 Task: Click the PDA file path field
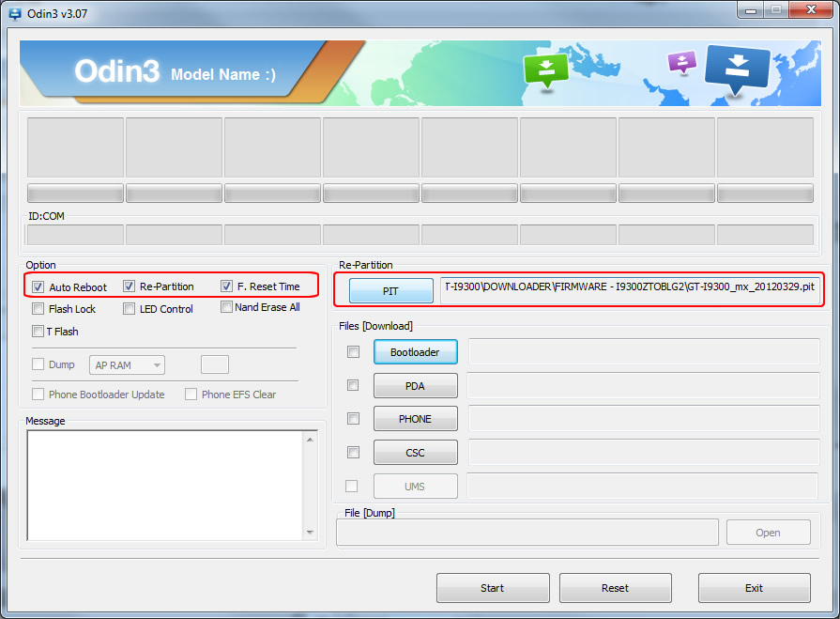coord(644,385)
